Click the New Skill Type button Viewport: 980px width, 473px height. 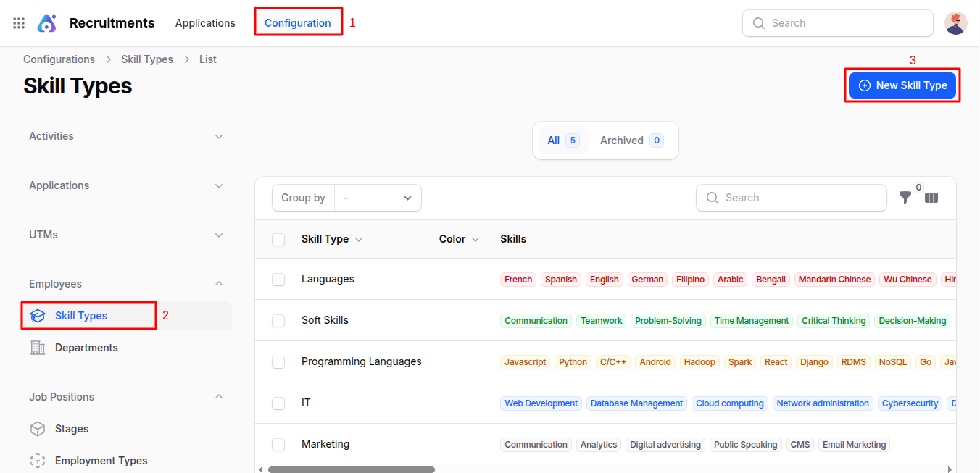click(902, 85)
